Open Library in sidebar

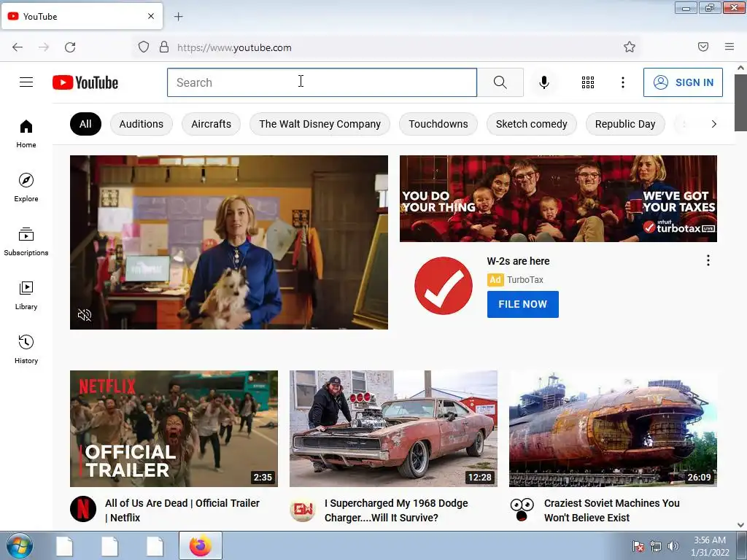(26, 296)
